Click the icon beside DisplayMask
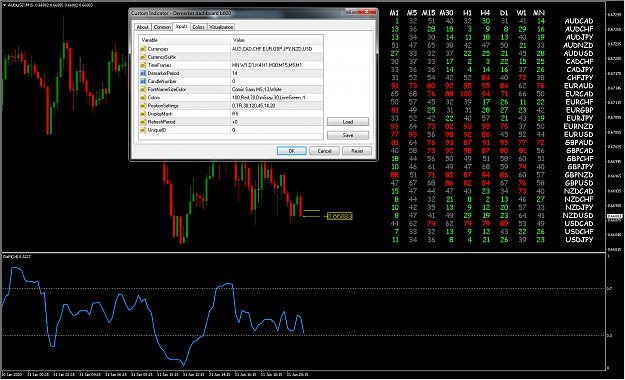This screenshot has width=625, height=380. click(143, 114)
